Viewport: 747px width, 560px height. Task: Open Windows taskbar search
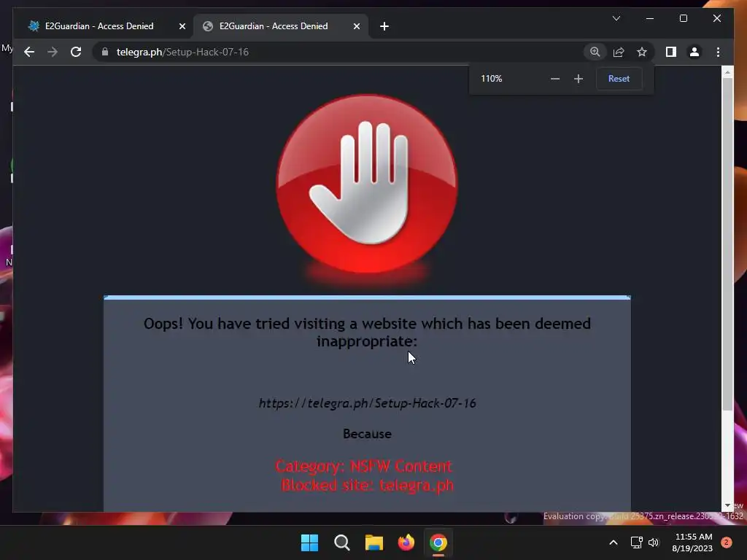pos(342,542)
